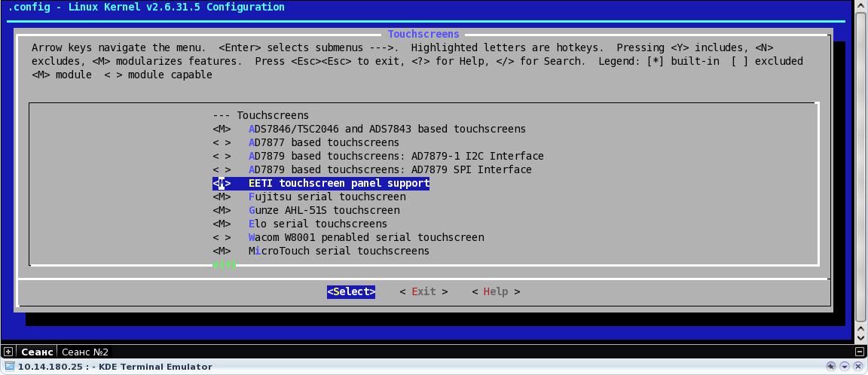Image resolution: width=868 pixels, height=375 pixels.
Task: Click the new session plus icon
Action: coord(8,352)
